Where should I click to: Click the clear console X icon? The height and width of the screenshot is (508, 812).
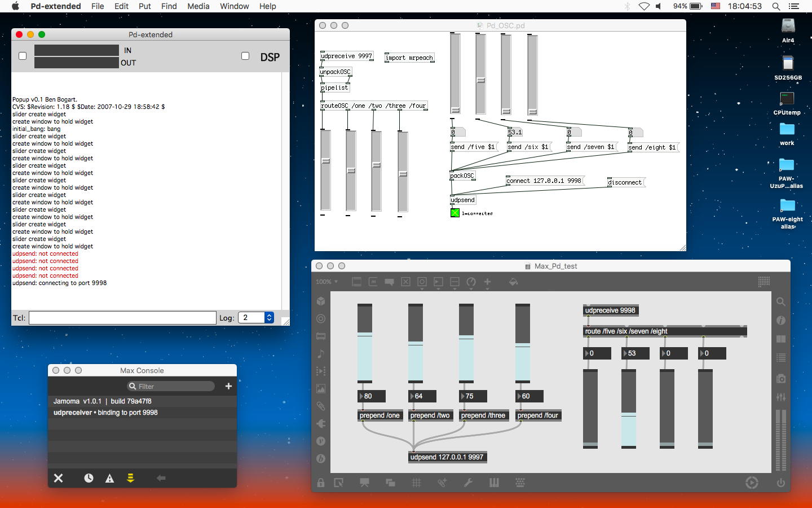click(58, 478)
